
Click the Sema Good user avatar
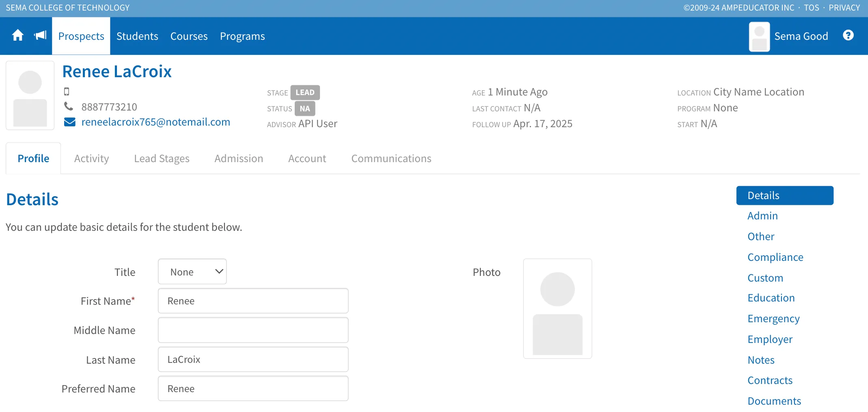click(x=759, y=37)
